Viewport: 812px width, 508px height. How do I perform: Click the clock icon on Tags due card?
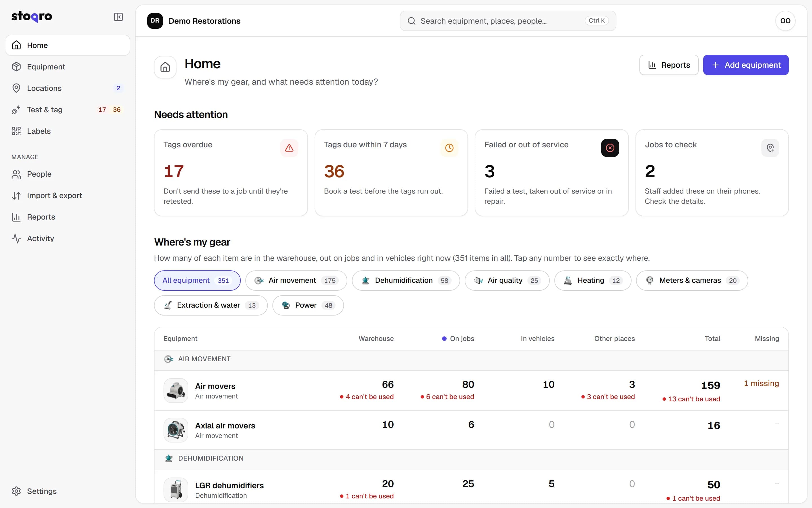pyautogui.click(x=449, y=148)
